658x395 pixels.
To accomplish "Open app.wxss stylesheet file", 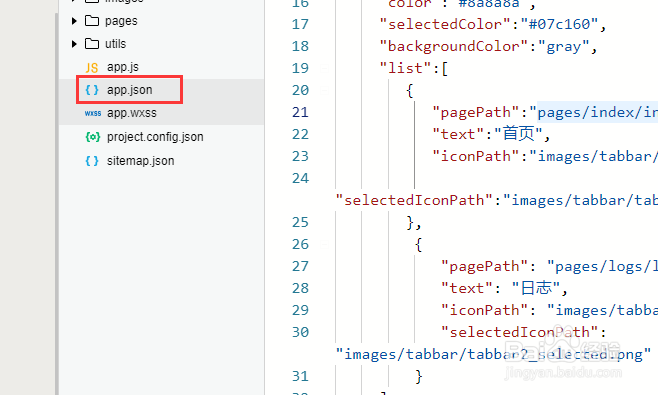I will 131,113.
